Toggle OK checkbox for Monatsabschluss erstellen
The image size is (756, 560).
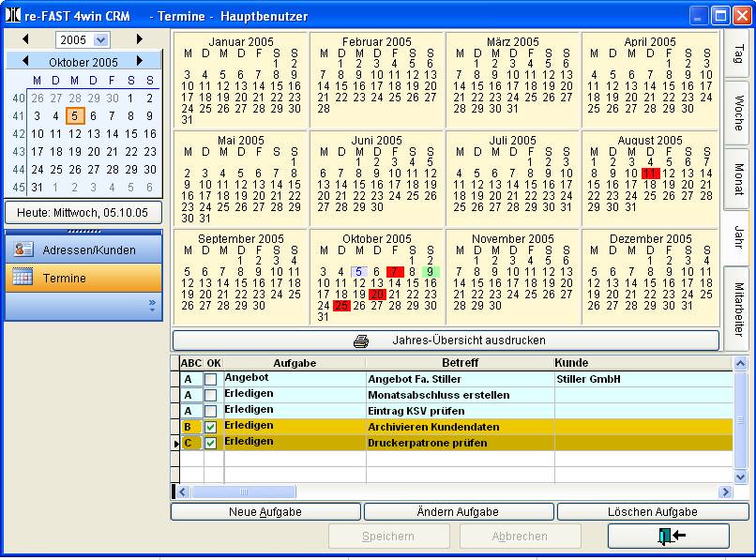pyautogui.click(x=211, y=396)
